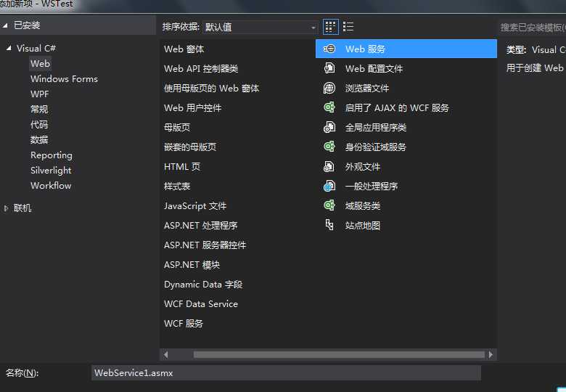Select the Web 窗体 template

click(184, 49)
